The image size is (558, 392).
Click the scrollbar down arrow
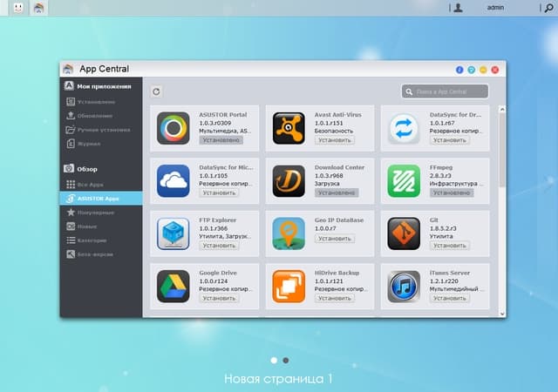coord(502,314)
